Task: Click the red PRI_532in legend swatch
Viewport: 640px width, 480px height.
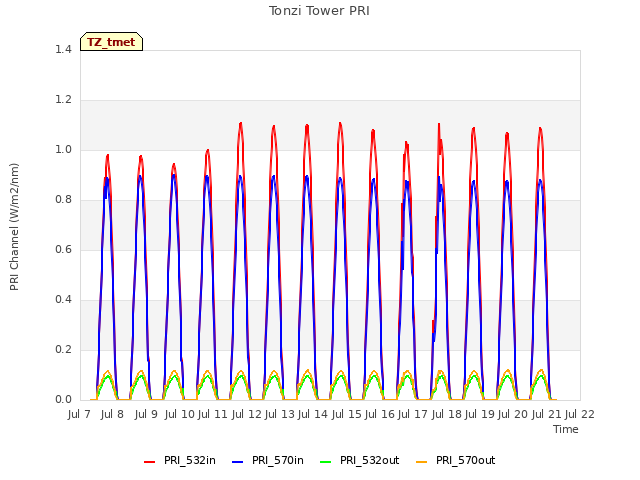Action: [x=150, y=462]
